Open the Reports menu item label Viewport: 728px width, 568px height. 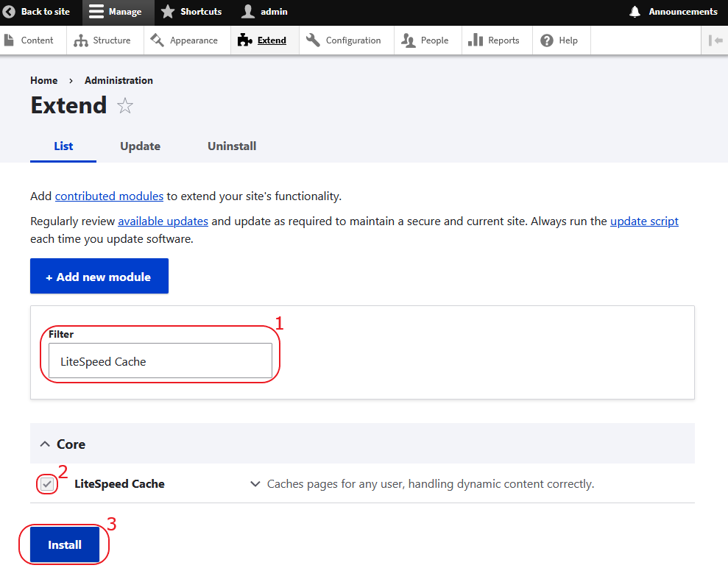click(x=503, y=40)
